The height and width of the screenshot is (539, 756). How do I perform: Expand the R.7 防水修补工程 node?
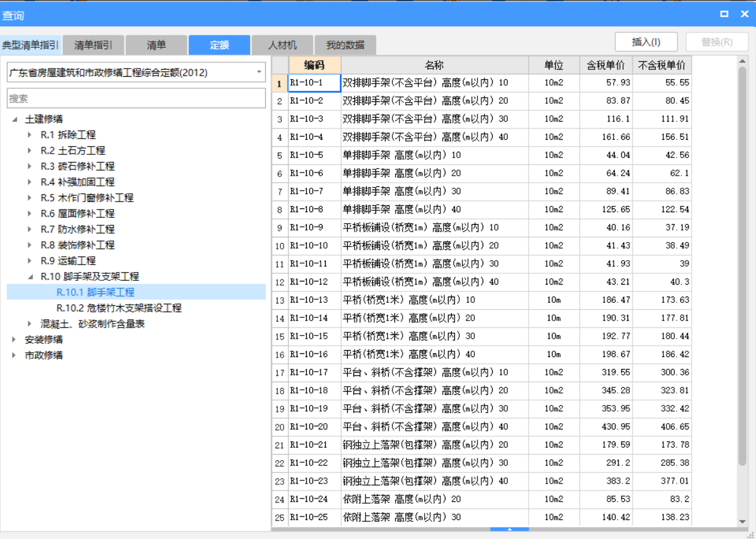[28, 229]
